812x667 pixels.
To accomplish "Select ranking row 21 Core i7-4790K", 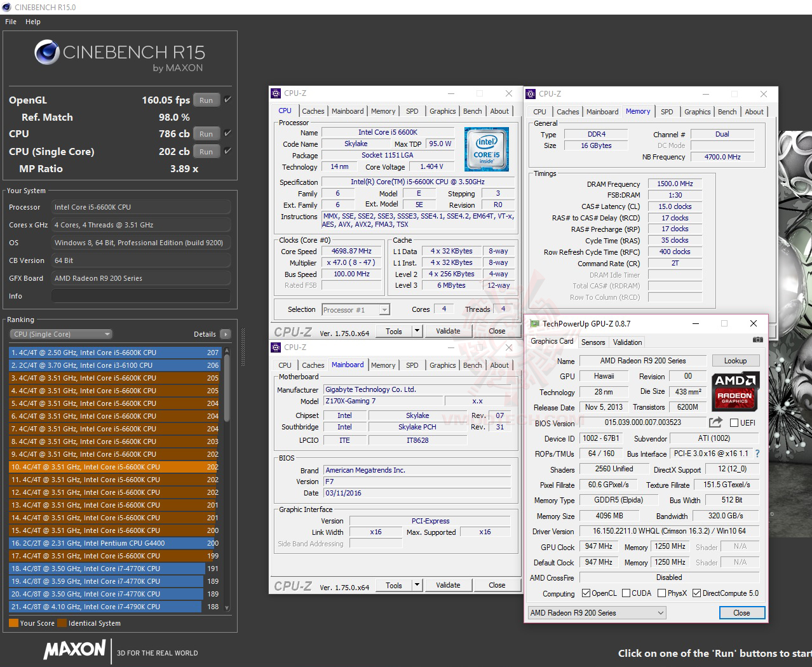I will pos(114,607).
